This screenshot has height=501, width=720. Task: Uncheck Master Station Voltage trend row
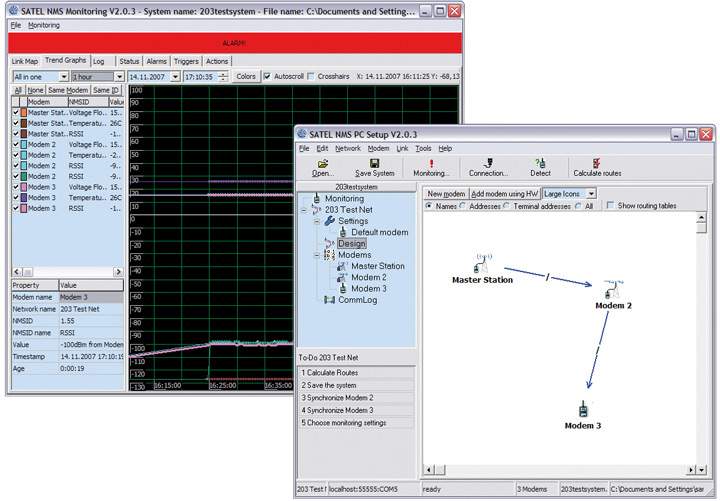point(16,113)
